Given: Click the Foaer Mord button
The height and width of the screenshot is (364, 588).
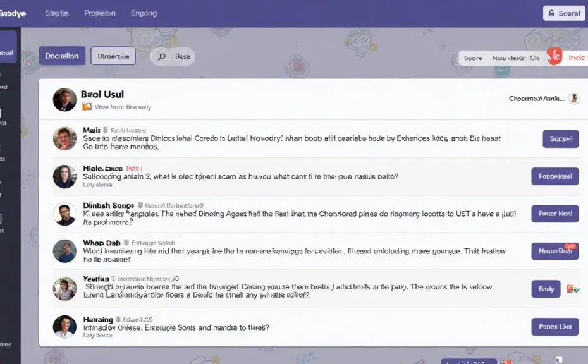Looking at the screenshot, I should [555, 214].
